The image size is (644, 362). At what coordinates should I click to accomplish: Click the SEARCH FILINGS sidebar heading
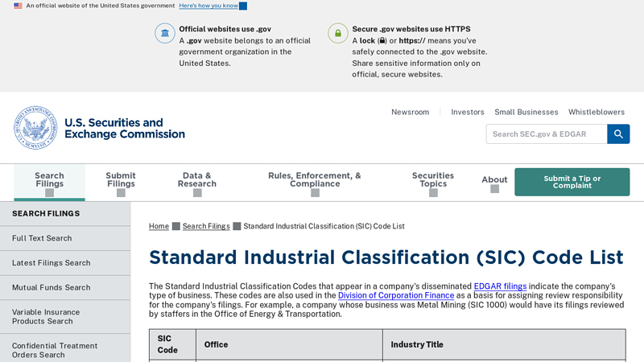tap(46, 213)
